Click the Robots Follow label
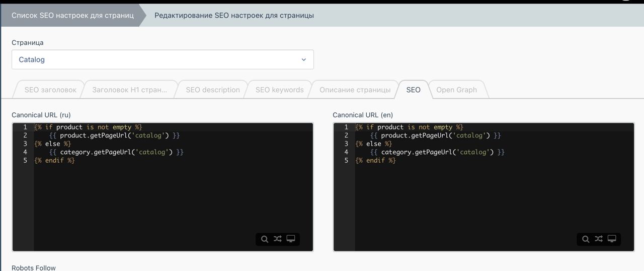The image size is (644, 271). 34,267
